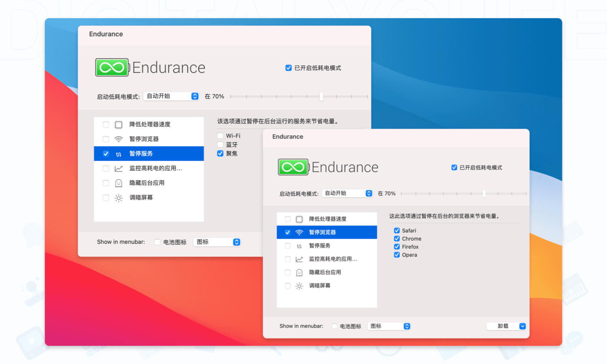Open 自动开始 dropdown in back window

(x=172, y=96)
